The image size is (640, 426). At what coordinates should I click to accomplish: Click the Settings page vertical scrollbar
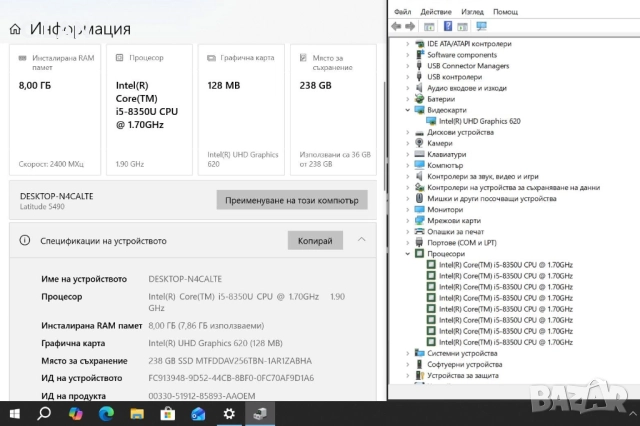pyautogui.click(x=384, y=137)
